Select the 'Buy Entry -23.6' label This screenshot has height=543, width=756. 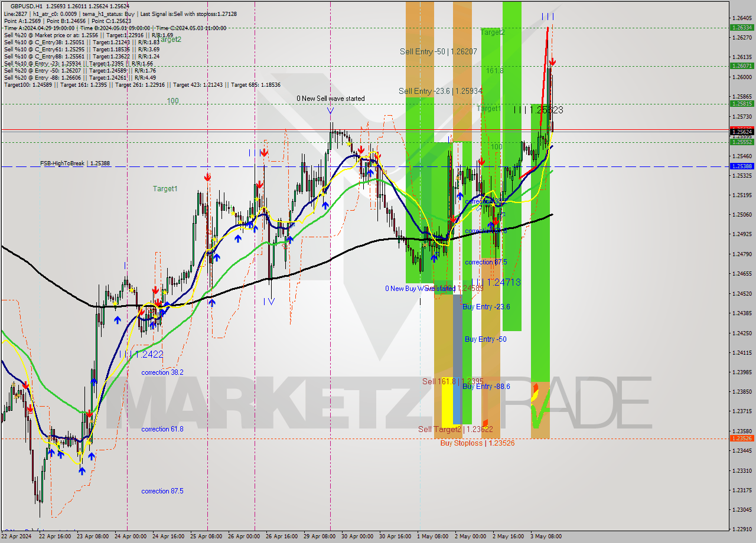tap(486, 307)
